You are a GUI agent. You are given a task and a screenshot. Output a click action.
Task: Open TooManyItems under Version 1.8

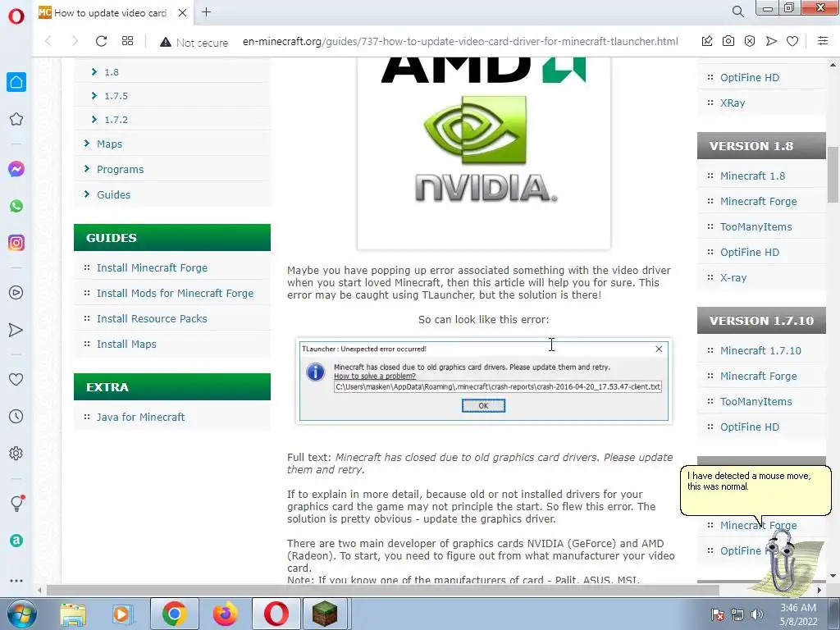coord(756,226)
